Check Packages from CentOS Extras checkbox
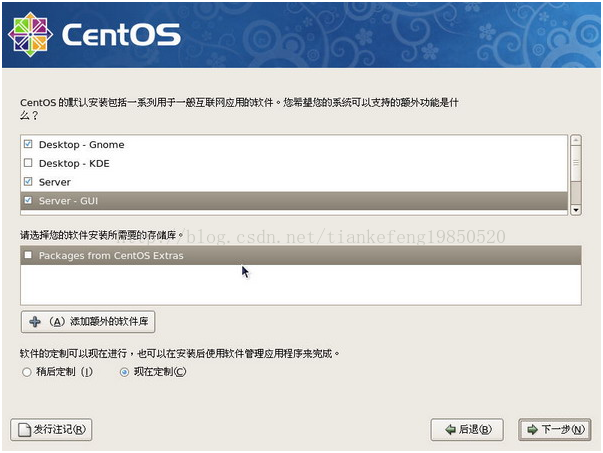The image size is (603, 453). point(28,255)
